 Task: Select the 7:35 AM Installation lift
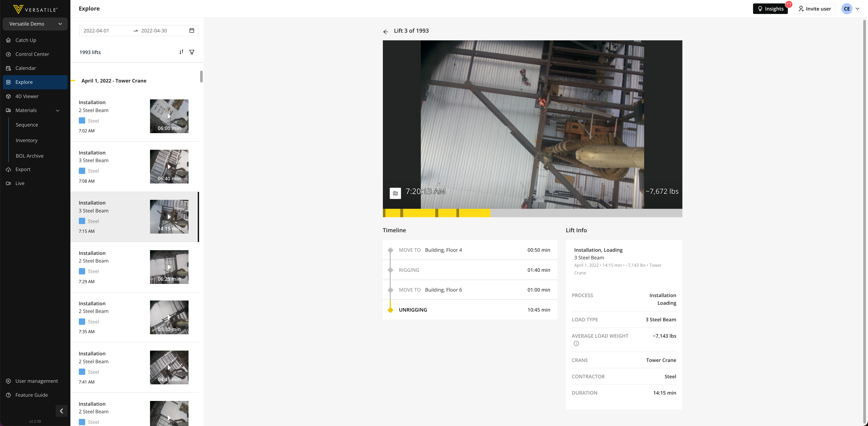tap(134, 318)
